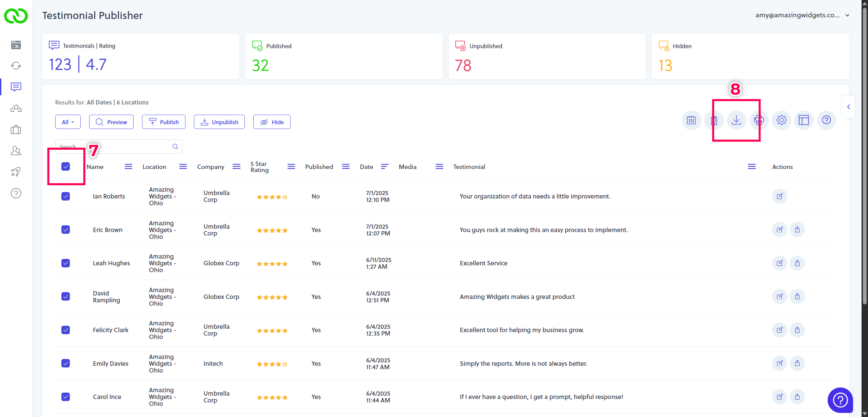Open the calendar date filter icon
The width and height of the screenshot is (868, 417).
[691, 120]
